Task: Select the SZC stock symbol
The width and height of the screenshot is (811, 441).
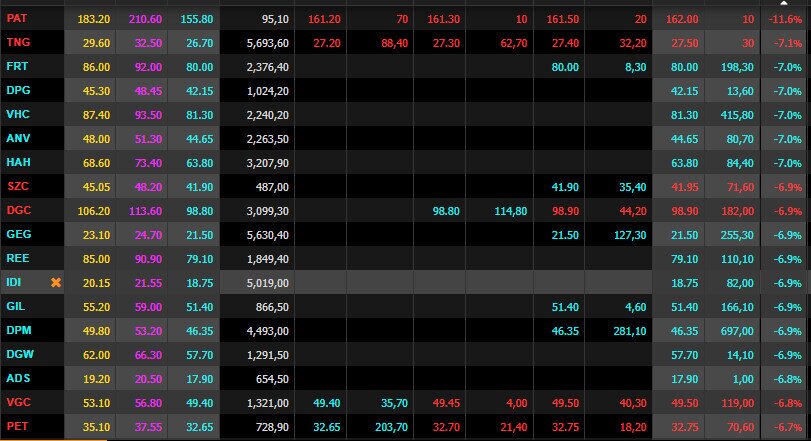Action: click(x=18, y=186)
